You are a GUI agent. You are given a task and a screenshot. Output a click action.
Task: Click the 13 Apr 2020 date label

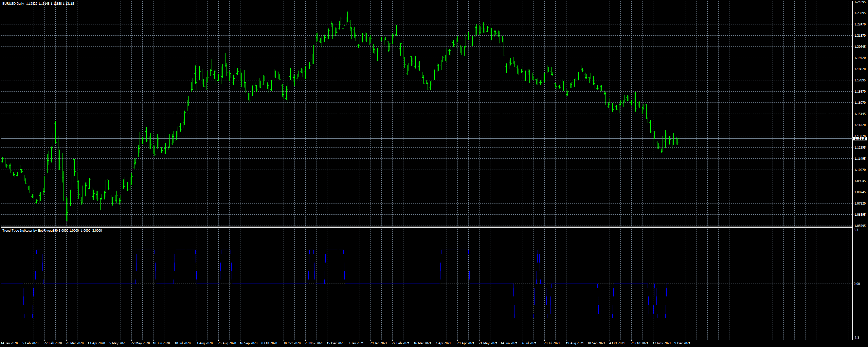click(96, 343)
